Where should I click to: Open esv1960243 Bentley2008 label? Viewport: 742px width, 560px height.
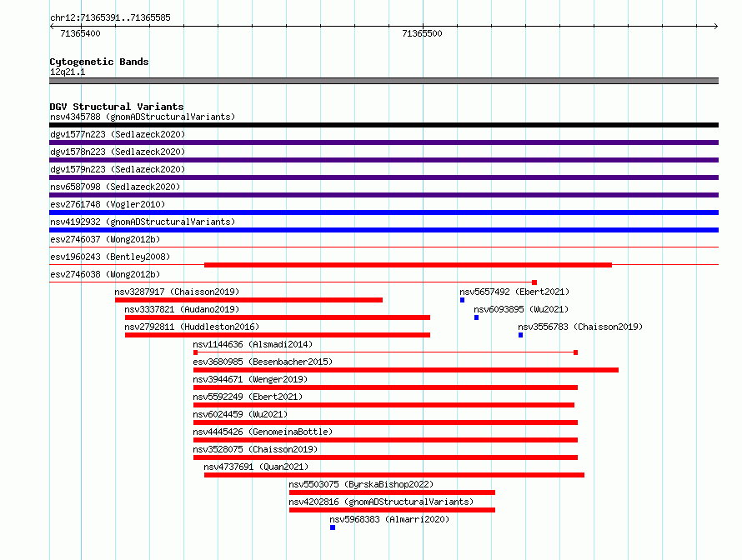tap(110, 257)
